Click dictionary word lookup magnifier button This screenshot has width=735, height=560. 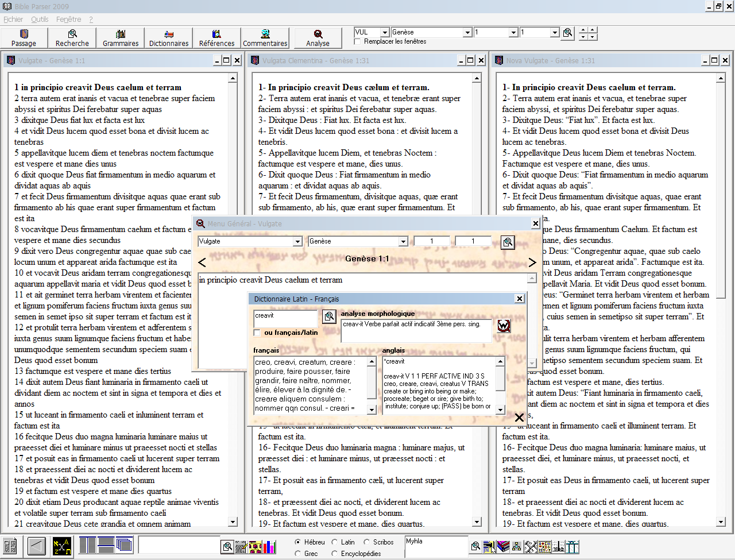[329, 316]
